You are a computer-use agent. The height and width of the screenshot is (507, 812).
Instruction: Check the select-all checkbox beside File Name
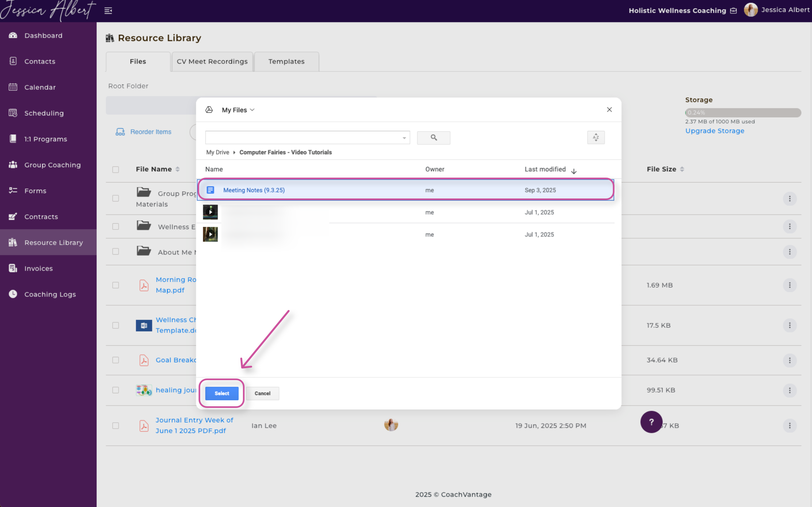(116, 169)
